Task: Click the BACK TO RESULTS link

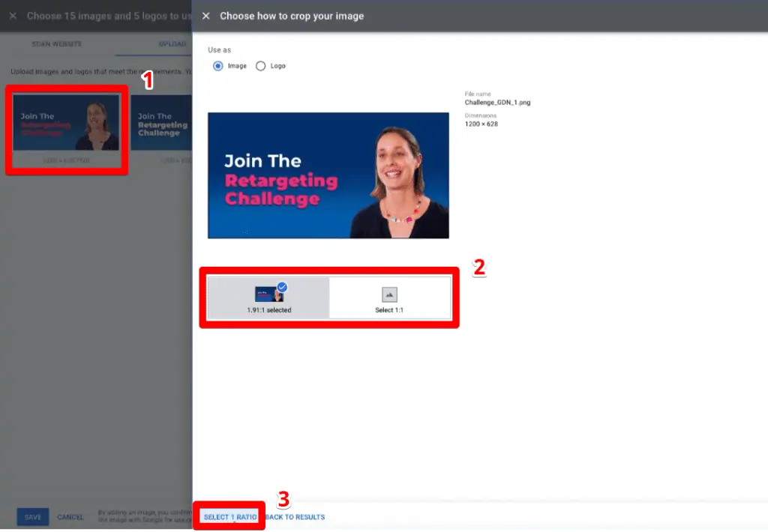Action: pos(295,516)
